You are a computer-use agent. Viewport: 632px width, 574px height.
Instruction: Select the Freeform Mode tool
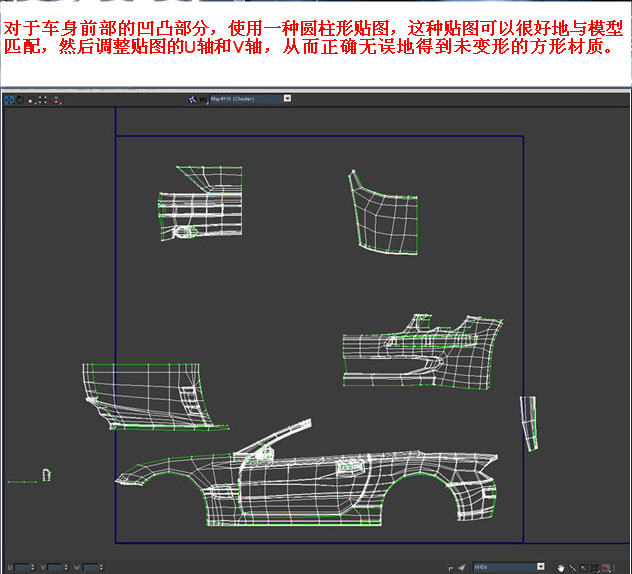point(42,99)
